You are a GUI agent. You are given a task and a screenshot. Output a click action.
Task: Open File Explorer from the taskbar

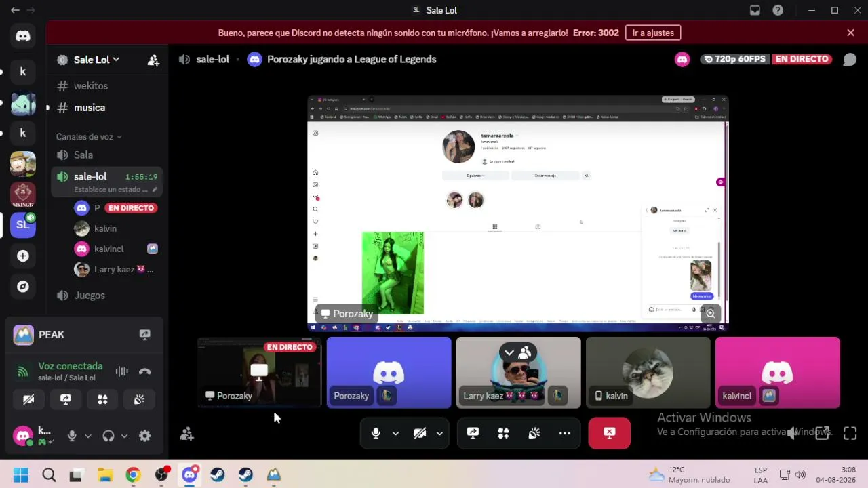pos(104,475)
